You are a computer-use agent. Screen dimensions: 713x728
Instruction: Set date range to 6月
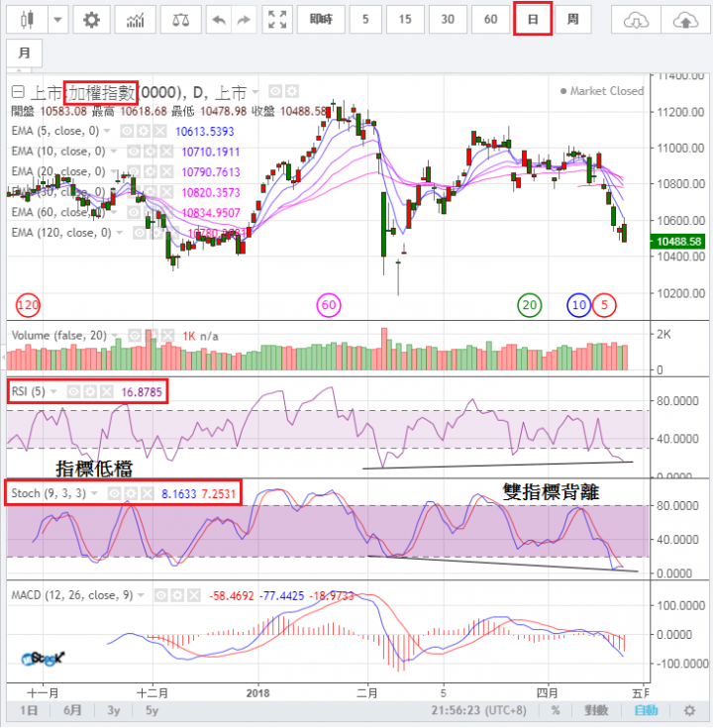pos(72,710)
